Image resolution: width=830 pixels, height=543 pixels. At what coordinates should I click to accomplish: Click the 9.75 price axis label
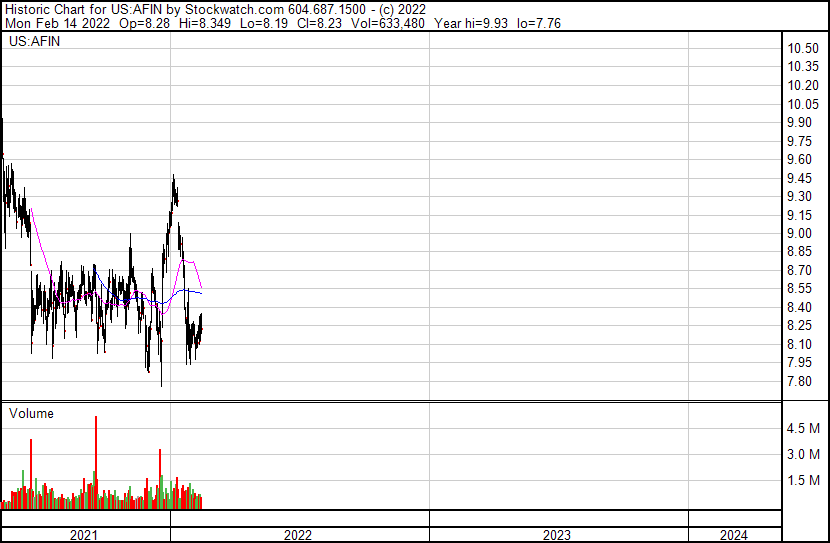pos(799,141)
